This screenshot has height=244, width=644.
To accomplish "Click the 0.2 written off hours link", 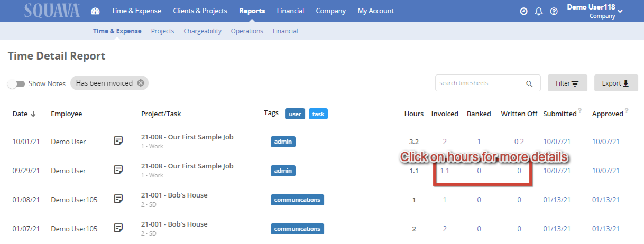I will pos(519,142).
